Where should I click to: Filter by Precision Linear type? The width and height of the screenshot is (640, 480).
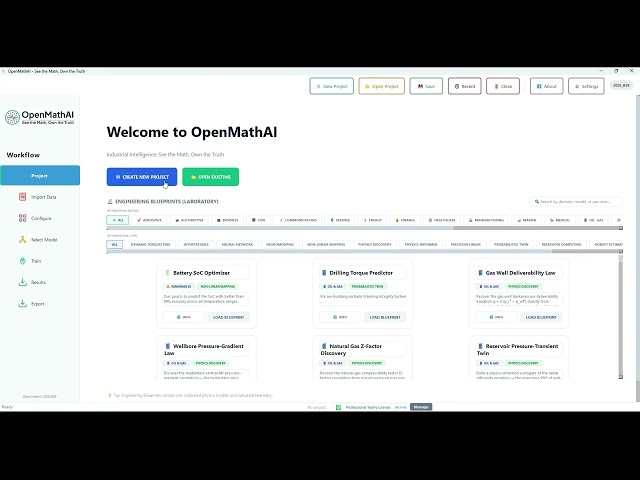pos(465,244)
